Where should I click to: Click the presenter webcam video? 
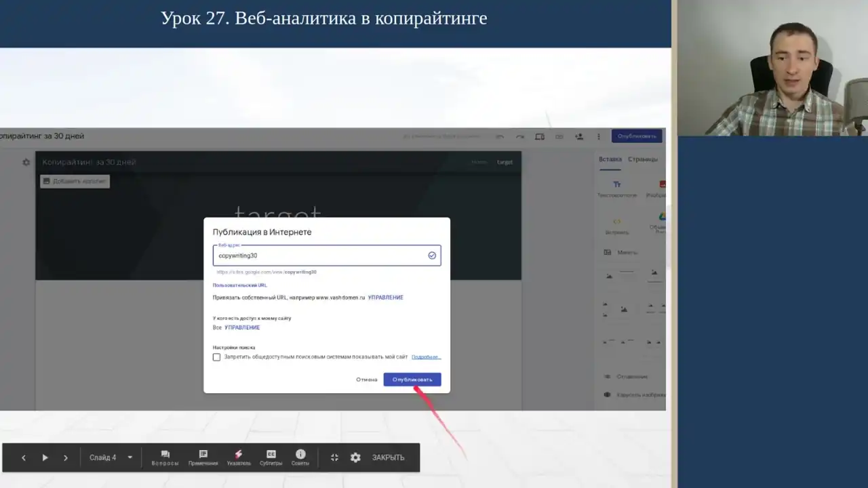click(x=773, y=68)
